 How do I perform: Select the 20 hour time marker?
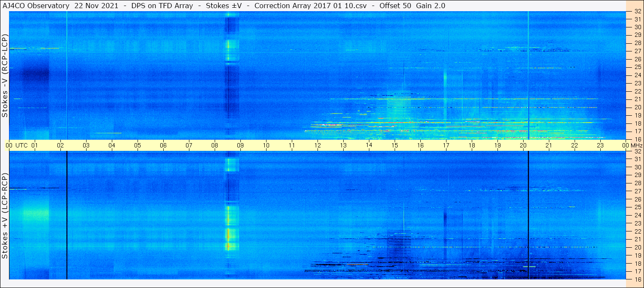pyautogui.click(x=523, y=145)
